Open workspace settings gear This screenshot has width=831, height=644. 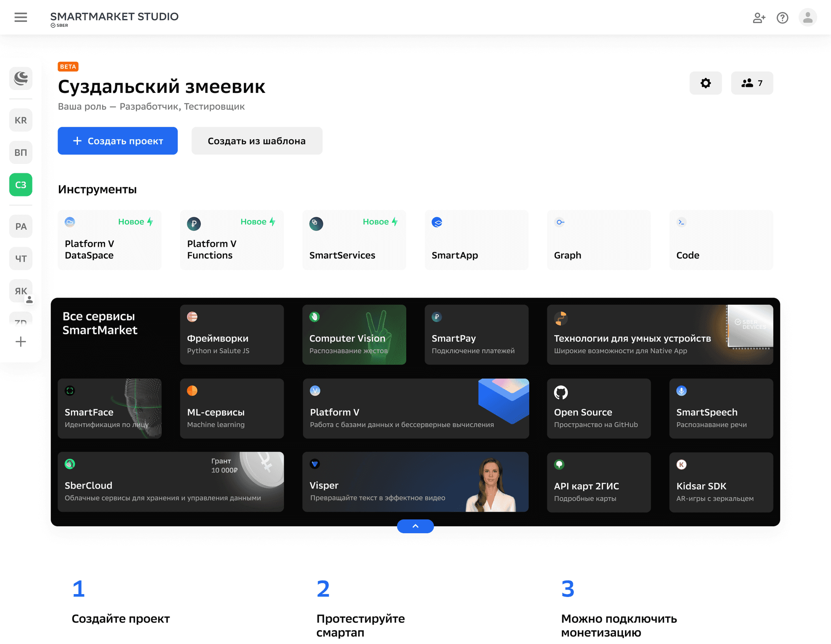click(706, 83)
